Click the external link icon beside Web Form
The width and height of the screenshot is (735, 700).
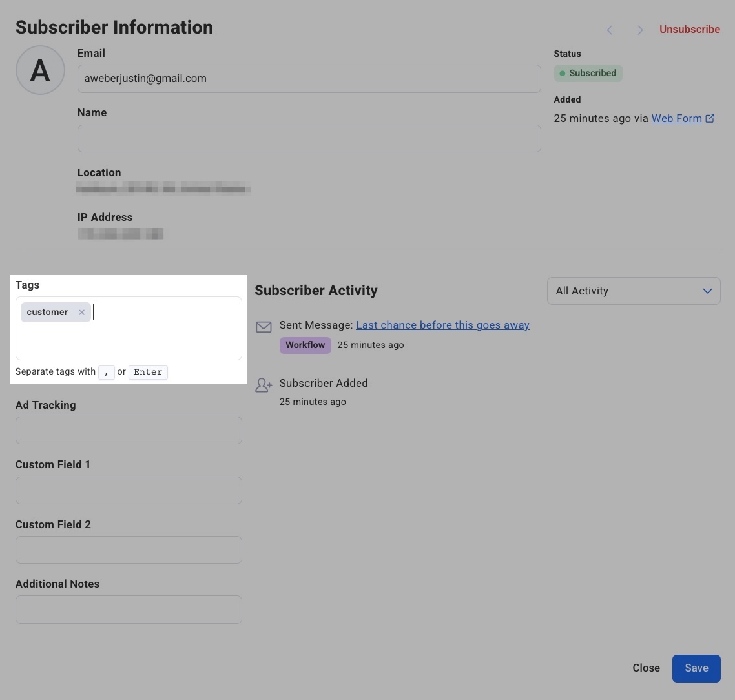pos(710,118)
